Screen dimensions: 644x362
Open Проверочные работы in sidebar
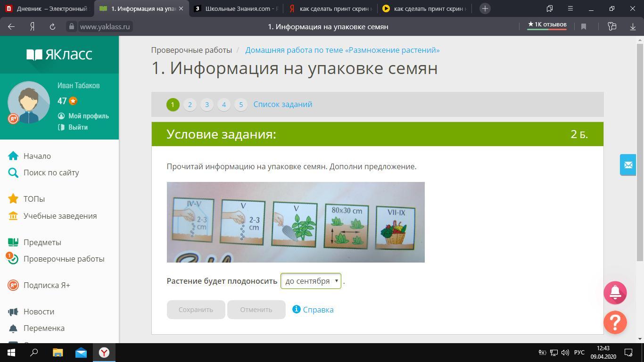[x=64, y=259]
